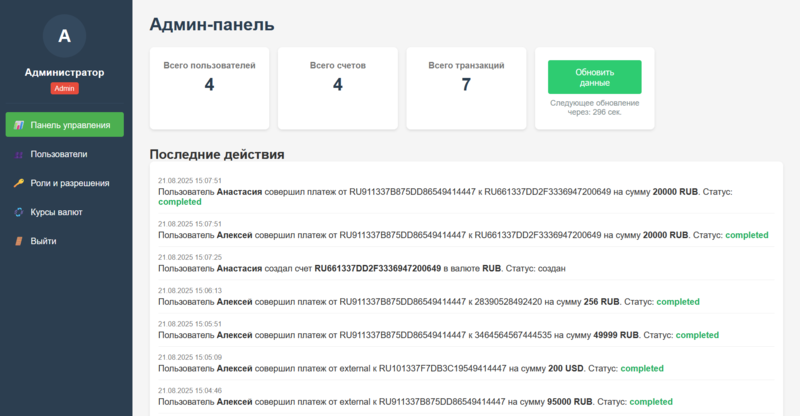Click the bold account number RU661337DD2F3336947200649
The height and width of the screenshot is (416, 800).
click(x=378, y=268)
